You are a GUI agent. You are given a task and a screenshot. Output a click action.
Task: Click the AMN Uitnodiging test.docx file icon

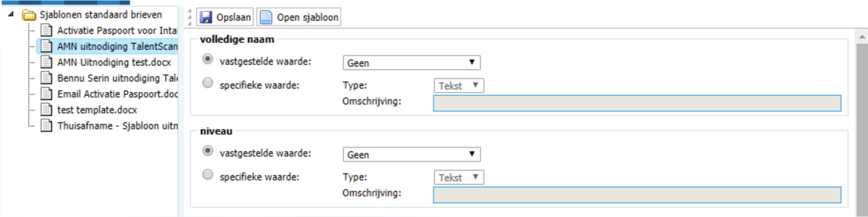tap(46, 62)
